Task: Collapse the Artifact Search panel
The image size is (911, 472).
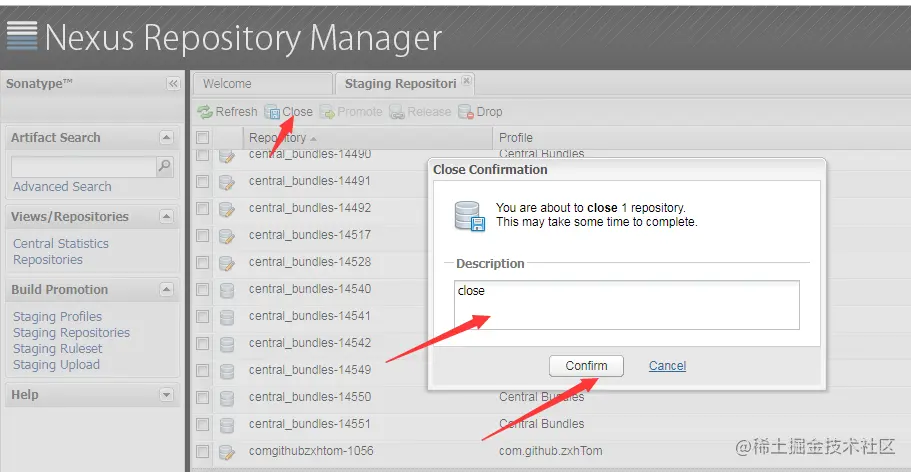Action: coord(166,138)
